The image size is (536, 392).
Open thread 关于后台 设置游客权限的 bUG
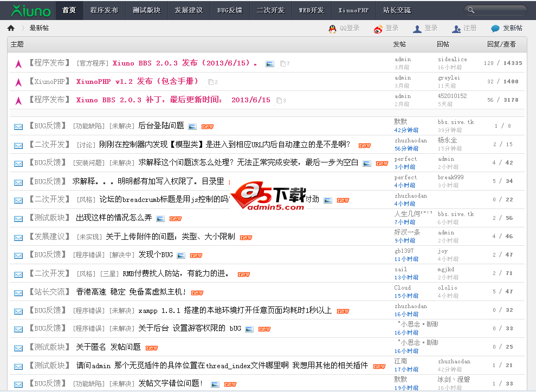coord(190,329)
